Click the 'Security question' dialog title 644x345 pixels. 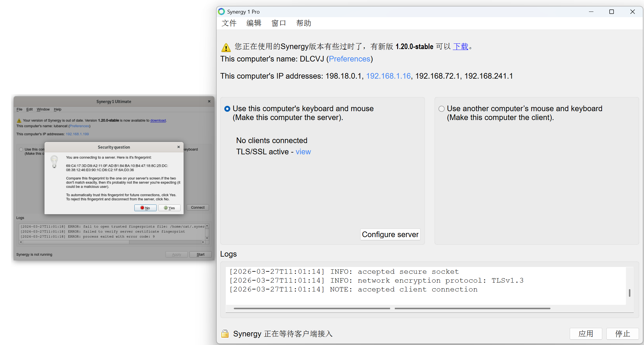pyautogui.click(x=114, y=147)
